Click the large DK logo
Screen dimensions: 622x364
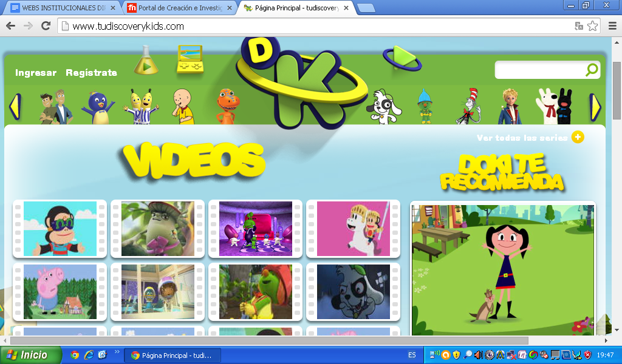[301, 83]
